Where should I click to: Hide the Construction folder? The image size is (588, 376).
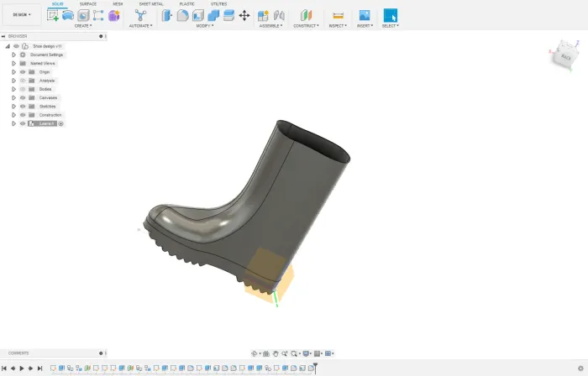pos(23,115)
